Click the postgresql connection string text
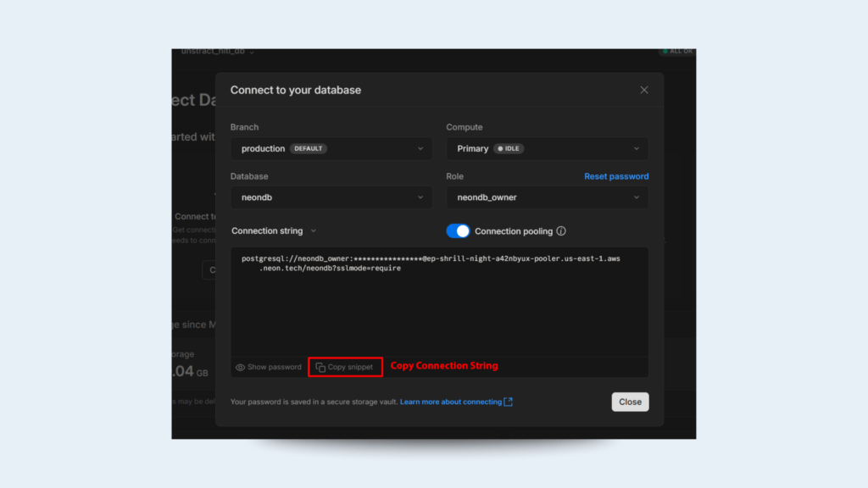Image resolution: width=868 pixels, height=488 pixels. point(431,263)
